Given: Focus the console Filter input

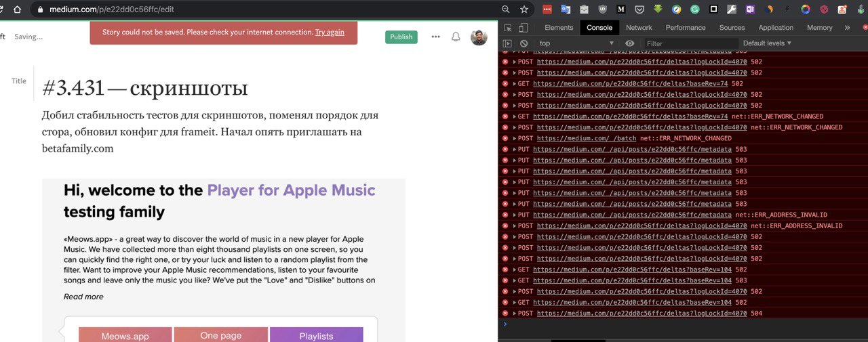Looking at the screenshot, I should pyautogui.click(x=690, y=43).
